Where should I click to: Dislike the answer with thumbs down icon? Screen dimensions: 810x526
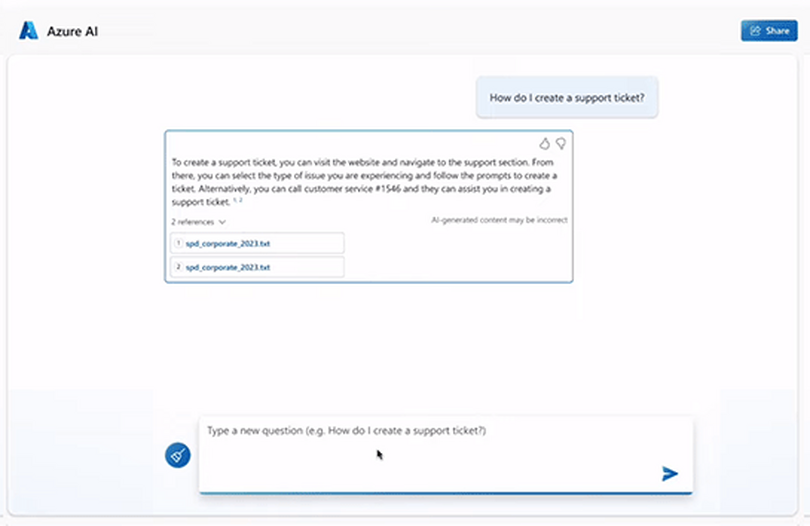[560, 144]
